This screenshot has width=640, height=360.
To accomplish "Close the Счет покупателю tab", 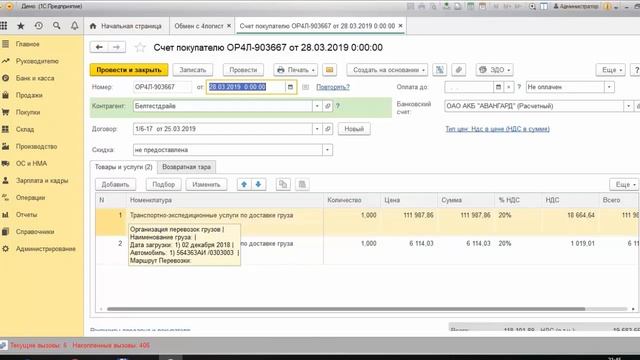I will click(400, 26).
